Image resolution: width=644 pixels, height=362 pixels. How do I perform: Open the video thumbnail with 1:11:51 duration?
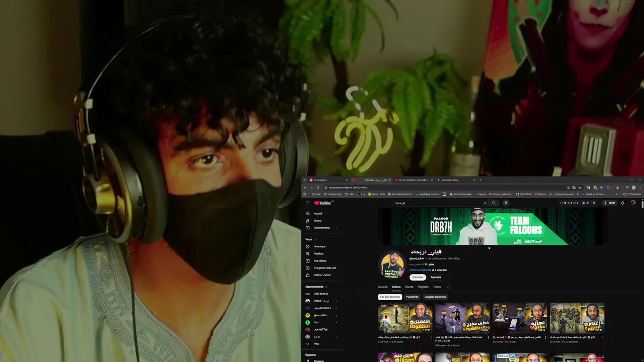[x=577, y=318]
